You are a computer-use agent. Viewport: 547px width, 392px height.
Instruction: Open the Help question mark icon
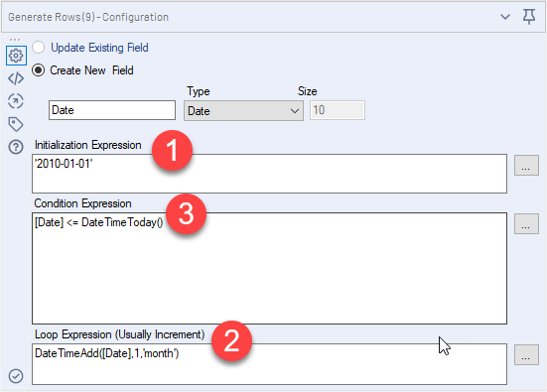point(16,147)
